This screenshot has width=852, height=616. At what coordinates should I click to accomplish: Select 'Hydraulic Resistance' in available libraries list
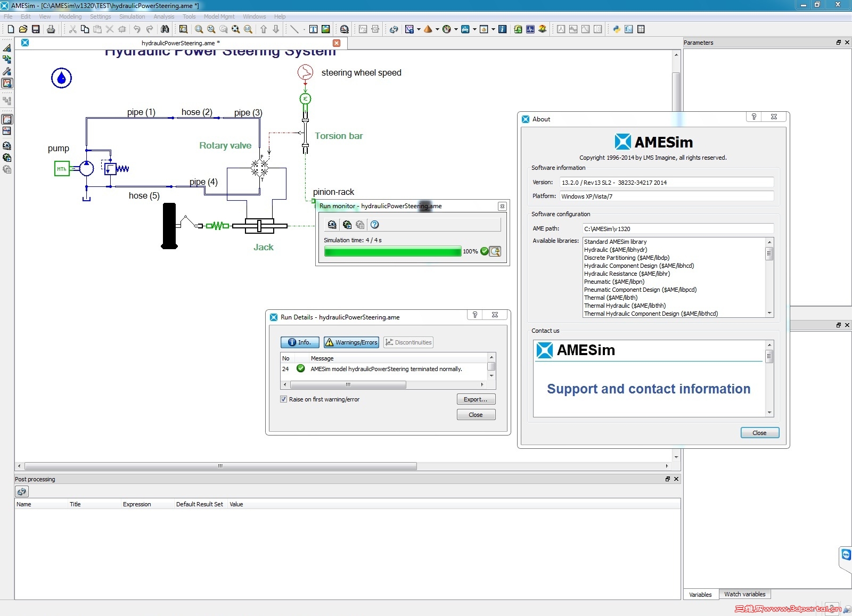[x=627, y=274]
